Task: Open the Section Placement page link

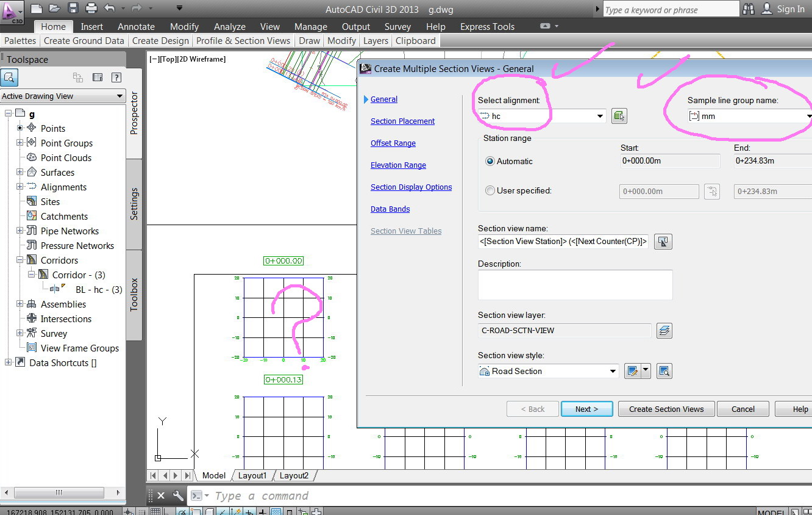Action: tap(402, 121)
